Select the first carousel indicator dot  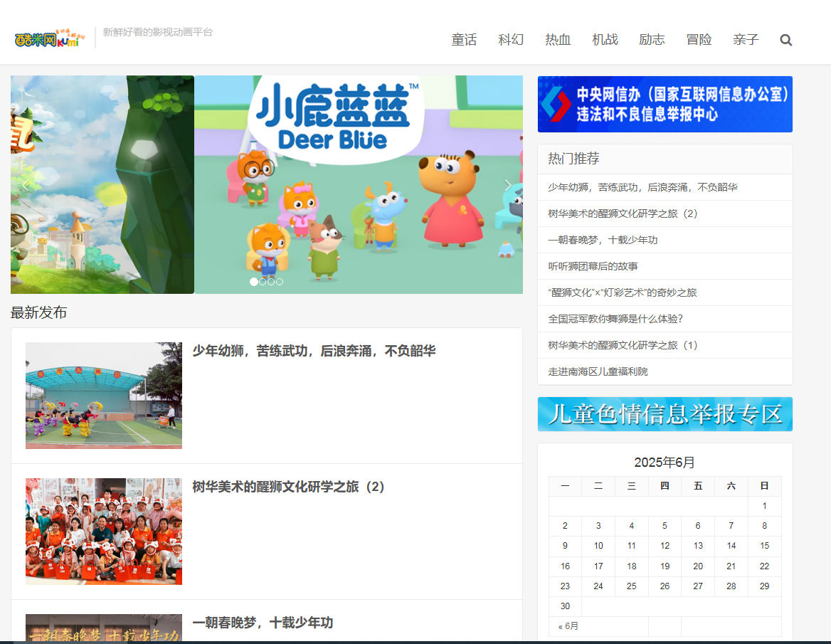[253, 282]
